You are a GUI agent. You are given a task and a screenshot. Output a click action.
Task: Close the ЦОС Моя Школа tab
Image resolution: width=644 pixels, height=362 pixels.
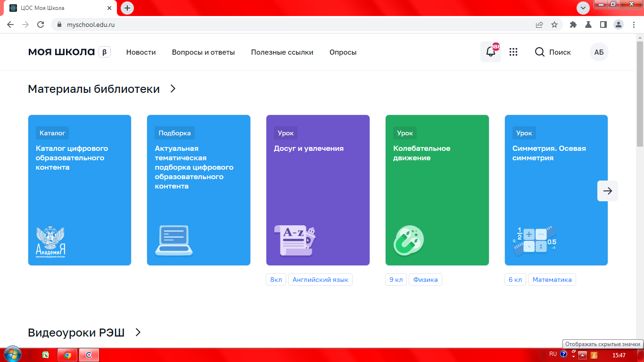109,8
